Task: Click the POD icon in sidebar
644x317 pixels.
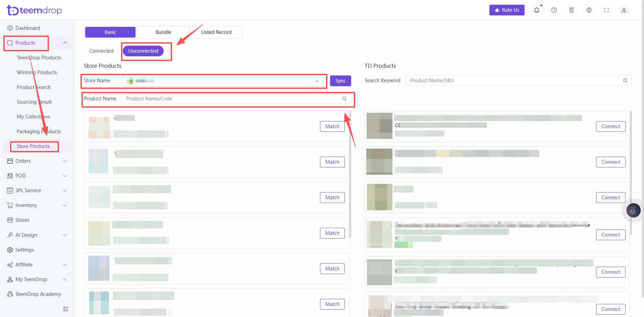Action: [10, 176]
